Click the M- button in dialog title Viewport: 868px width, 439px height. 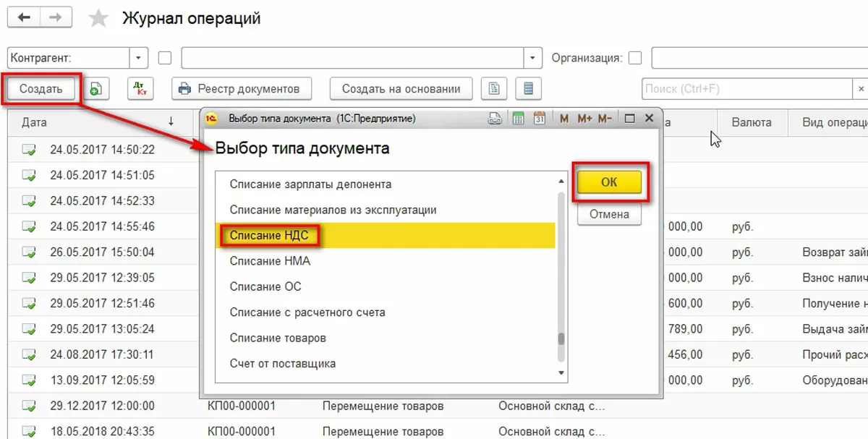[605, 118]
